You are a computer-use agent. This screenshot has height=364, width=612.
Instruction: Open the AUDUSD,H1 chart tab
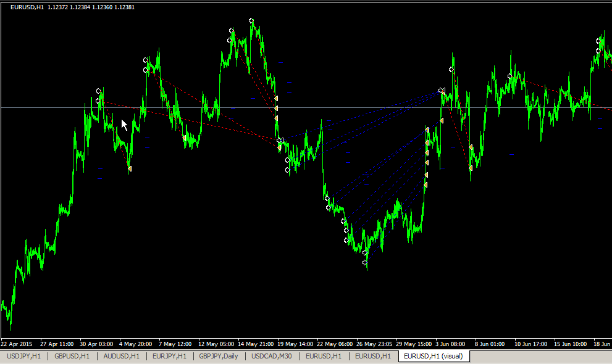[x=122, y=356]
